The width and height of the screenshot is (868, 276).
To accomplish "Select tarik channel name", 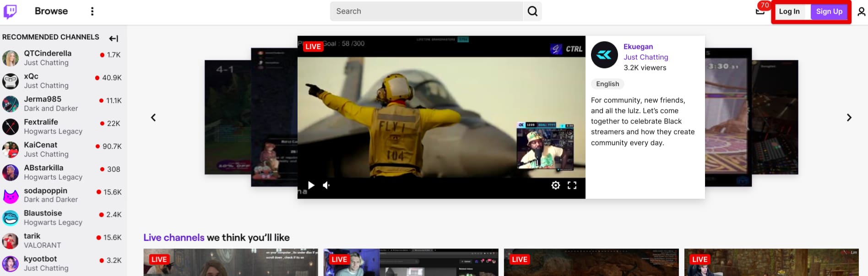I will point(32,236).
